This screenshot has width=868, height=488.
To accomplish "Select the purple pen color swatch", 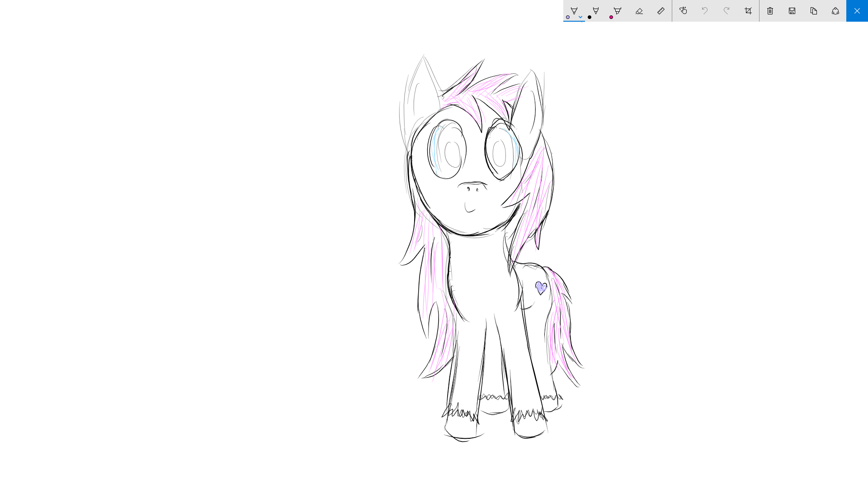I will click(568, 17).
